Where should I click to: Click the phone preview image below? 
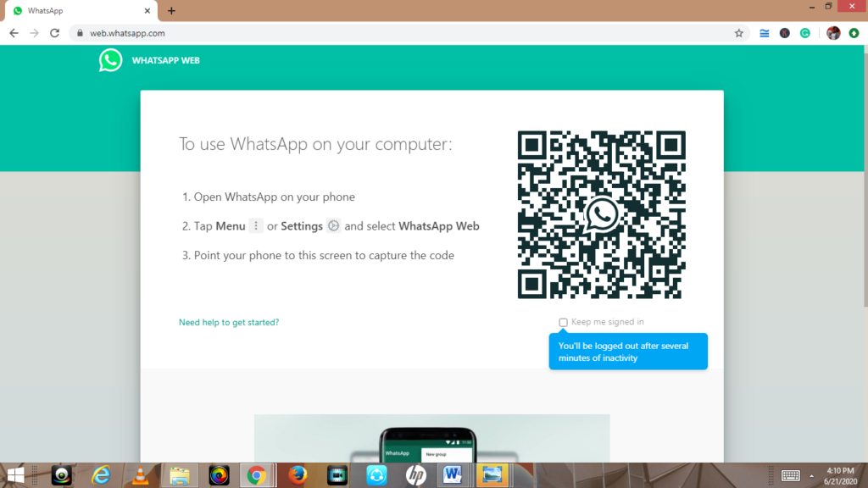coord(431,438)
